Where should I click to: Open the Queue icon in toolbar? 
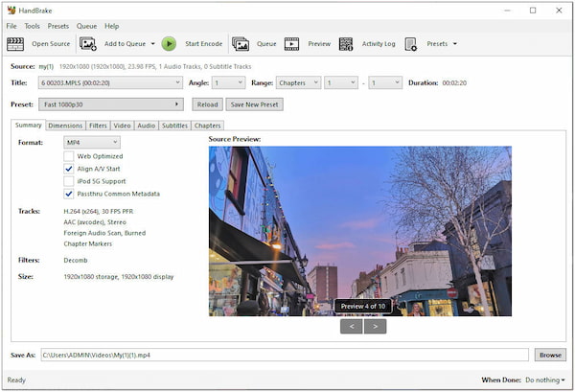point(241,44)
